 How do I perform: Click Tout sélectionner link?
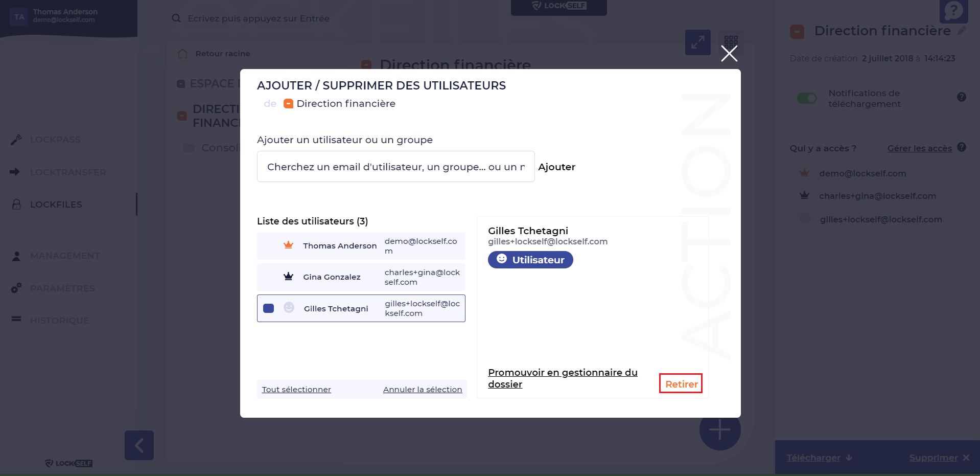click(x=296, y=390)
